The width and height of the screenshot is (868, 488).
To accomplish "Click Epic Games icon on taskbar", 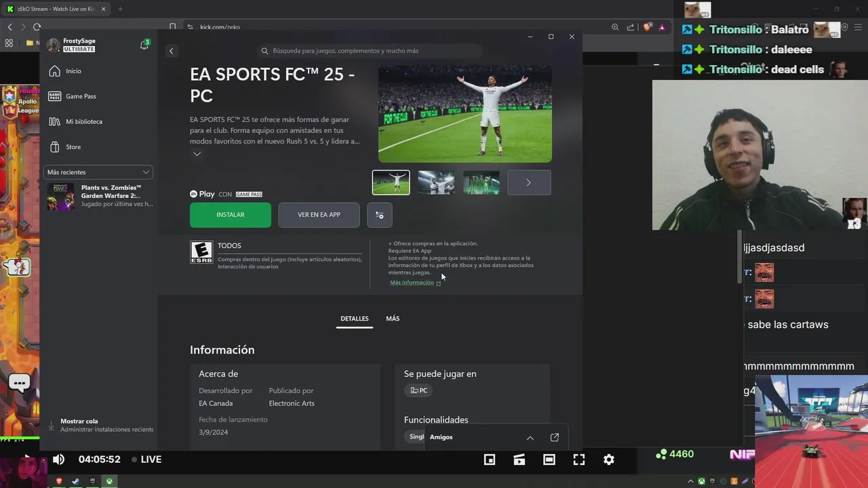I will 92,481.
